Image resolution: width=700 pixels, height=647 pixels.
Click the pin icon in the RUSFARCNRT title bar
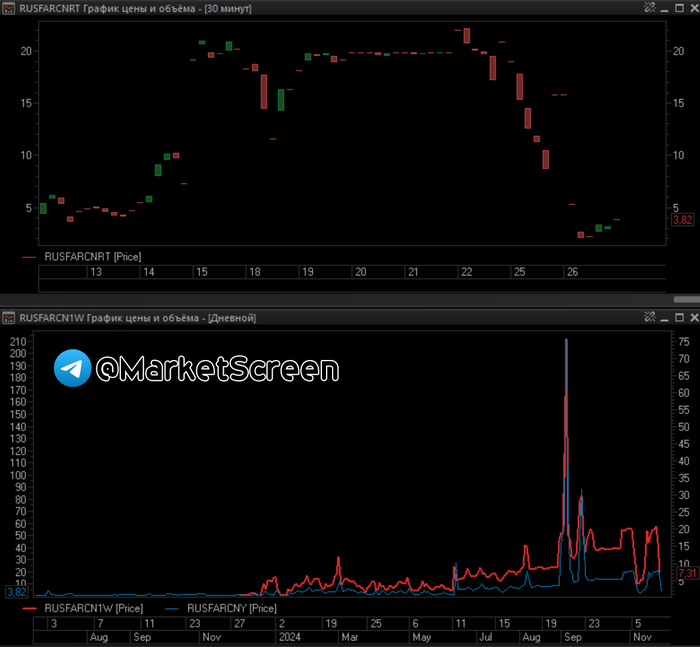[x=650, y=7]
